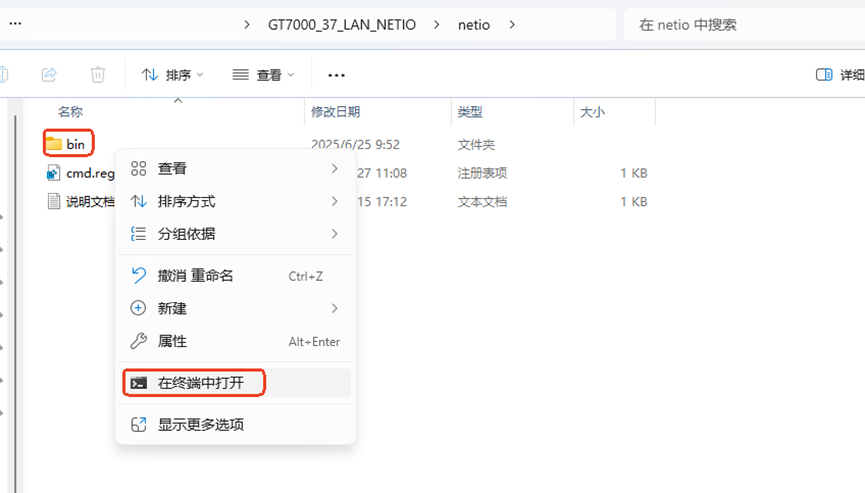Select 显示更多选项 menu entry
This screenshot has height=493, width=865.
[x=236, y=424]
